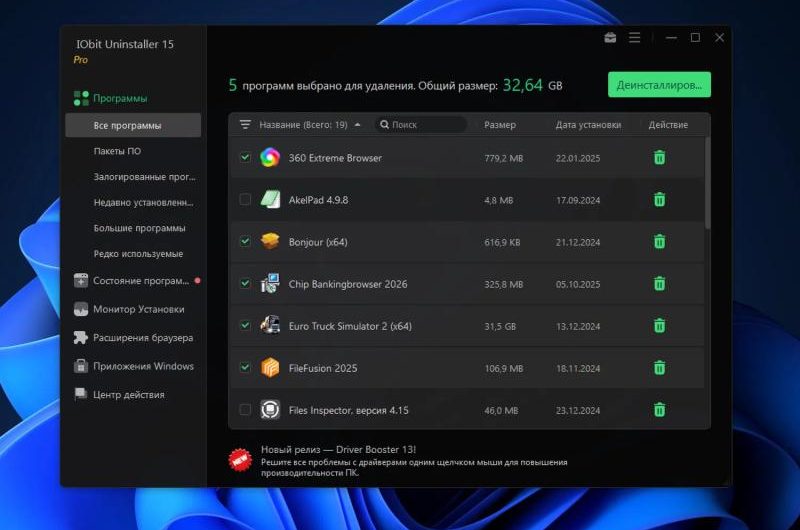Expand the Состояние программ sidebar section
Image resolution: width=800 pixels, height=530 pixels.
coord(140,281)
